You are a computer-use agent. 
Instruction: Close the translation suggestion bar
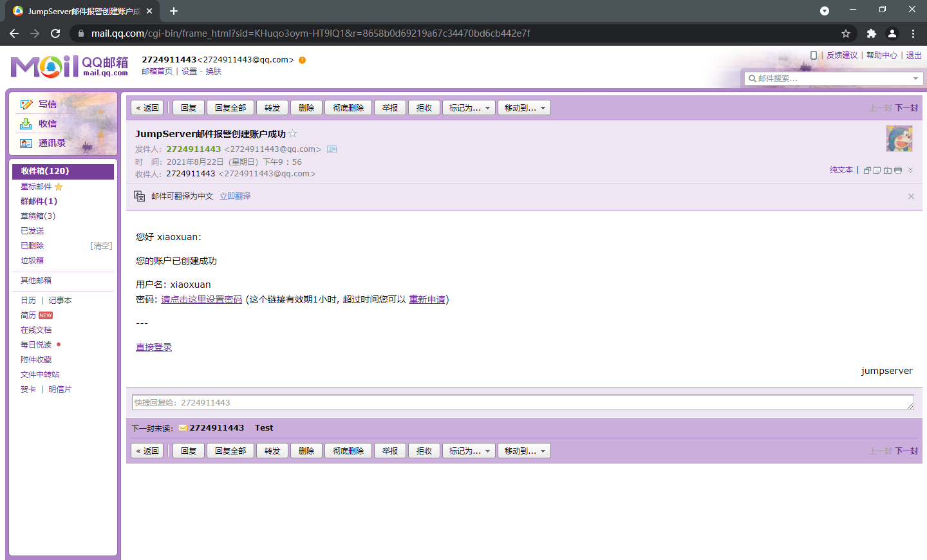[911, 196]
